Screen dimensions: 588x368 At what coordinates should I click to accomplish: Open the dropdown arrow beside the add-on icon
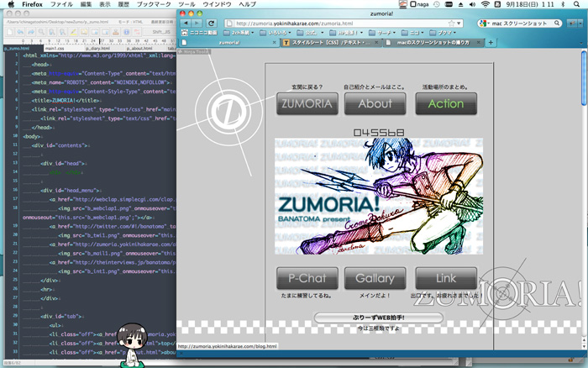tap(580, 24)
